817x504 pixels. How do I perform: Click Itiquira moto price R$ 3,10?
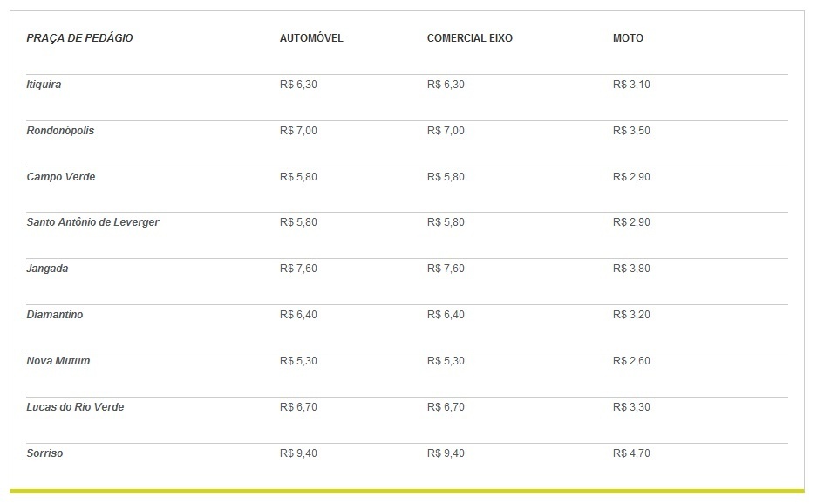coord(631,85)
